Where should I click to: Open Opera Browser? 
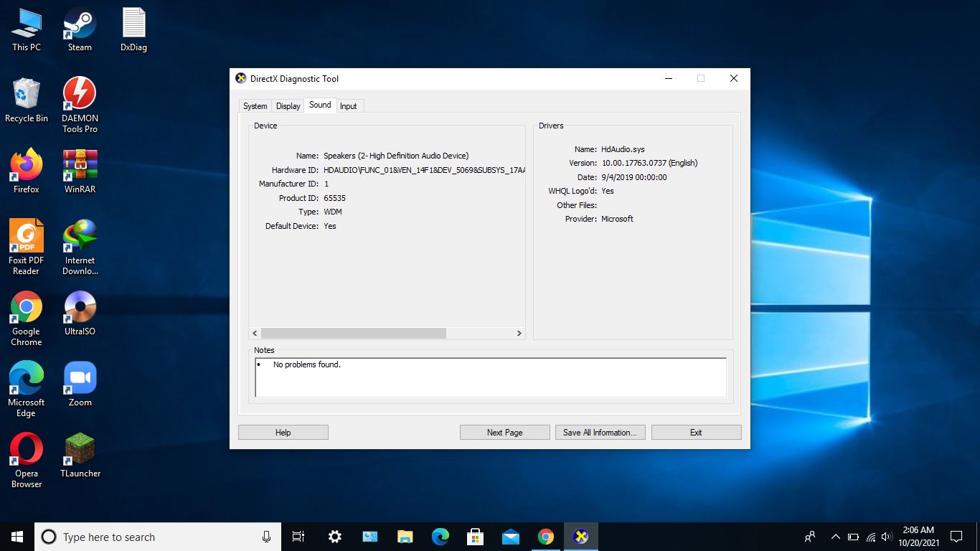(27, 452)
